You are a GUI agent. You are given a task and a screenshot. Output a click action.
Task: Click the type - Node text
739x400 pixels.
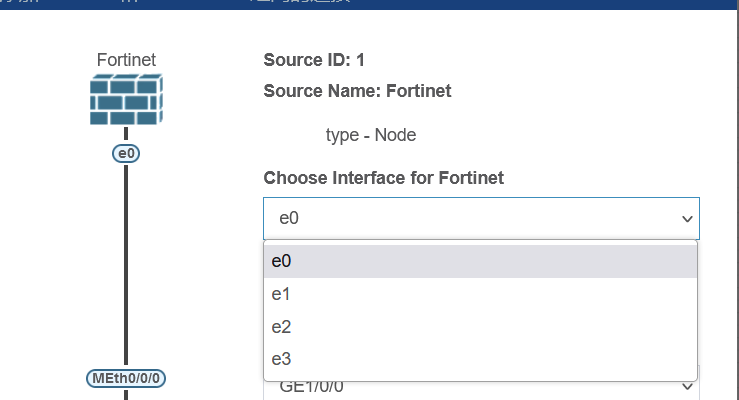coord(370,135)
